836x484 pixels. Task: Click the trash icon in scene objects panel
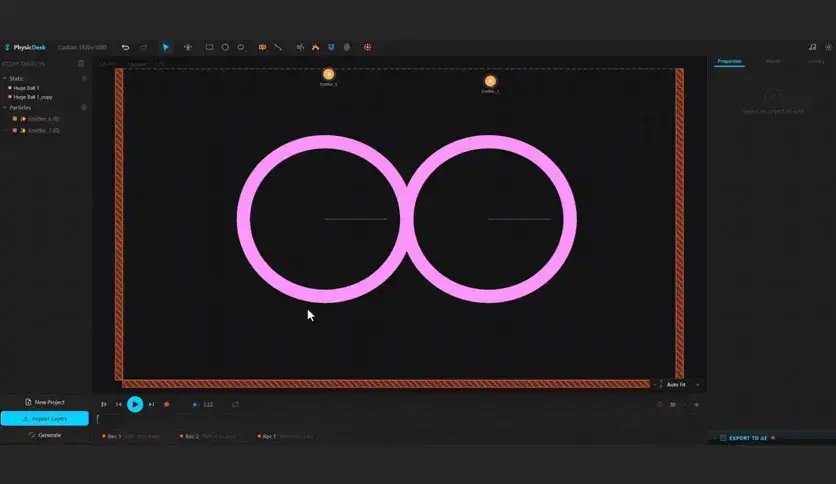click(81, 63)
